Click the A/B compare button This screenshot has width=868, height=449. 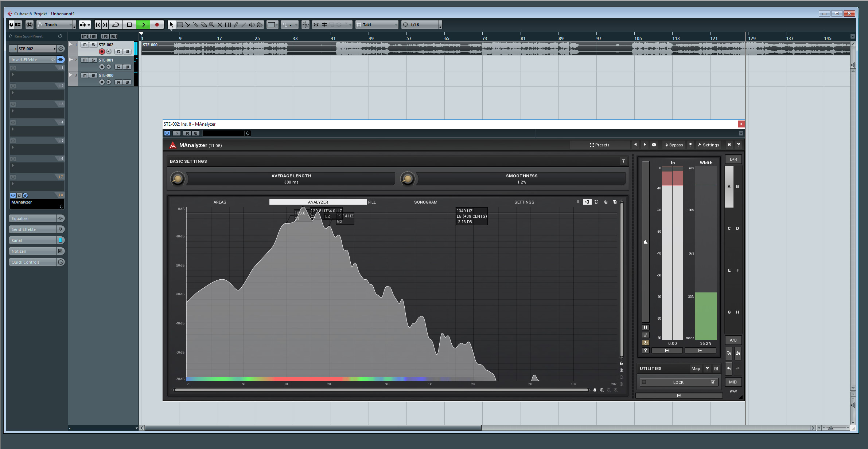[x=733, y=340]
